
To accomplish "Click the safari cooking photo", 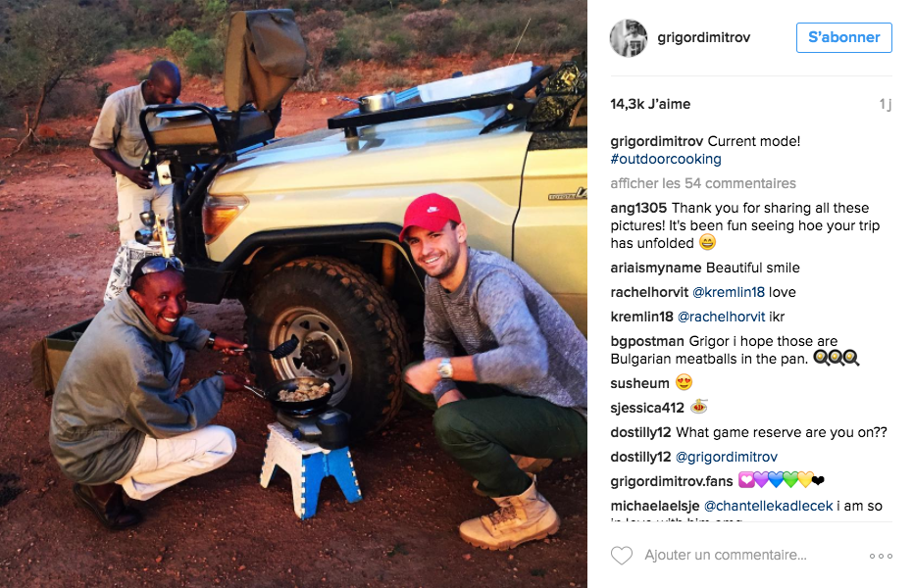I will 293,294.
